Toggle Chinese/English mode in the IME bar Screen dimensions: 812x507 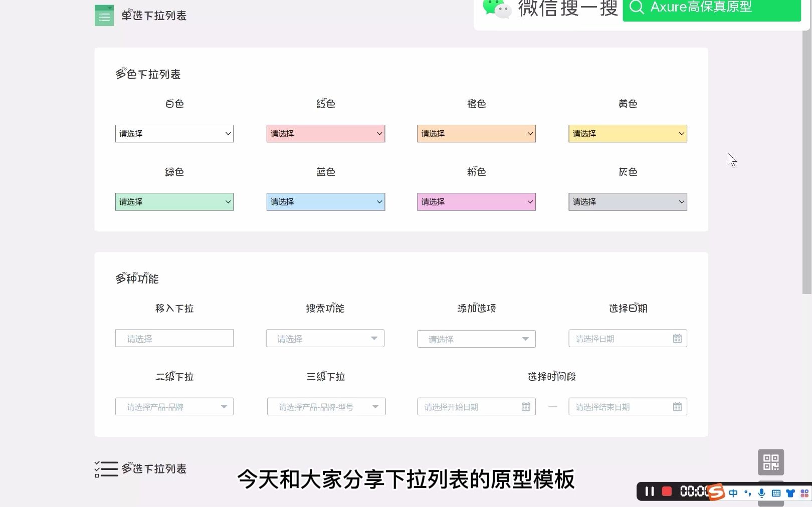coord(733,493)
